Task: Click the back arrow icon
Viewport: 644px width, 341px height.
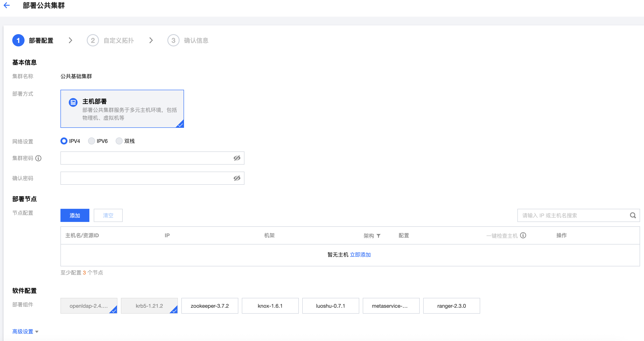Action: [7, 5]
